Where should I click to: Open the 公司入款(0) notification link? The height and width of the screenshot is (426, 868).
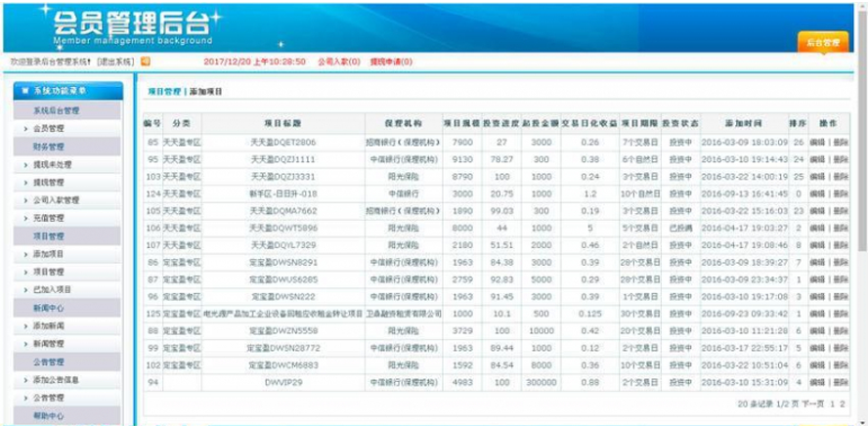coord(339,62)
